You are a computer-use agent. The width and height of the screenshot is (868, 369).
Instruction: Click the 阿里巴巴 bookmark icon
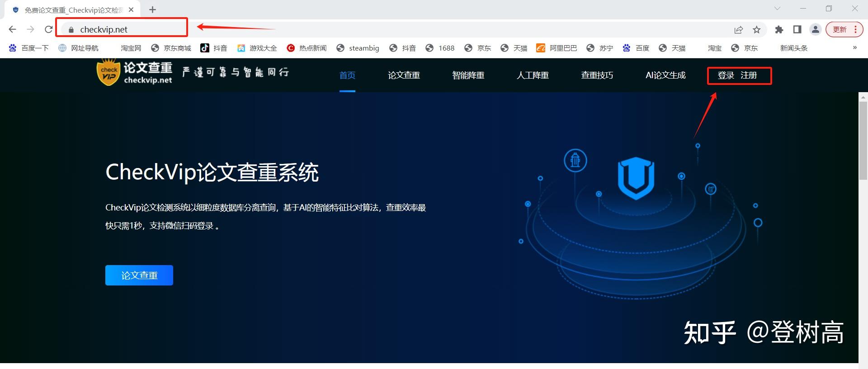click(x=540, y=48)
